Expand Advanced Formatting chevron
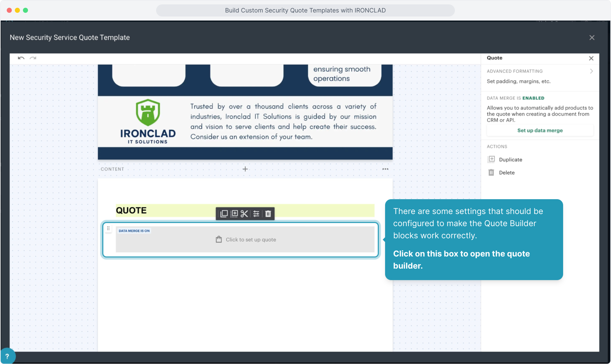Screen dimensions: 611x364 point(591,71)
